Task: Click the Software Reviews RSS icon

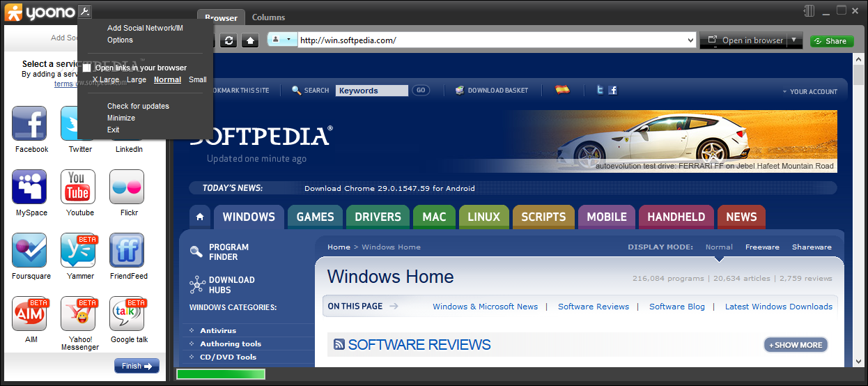Action: [339, 344]
